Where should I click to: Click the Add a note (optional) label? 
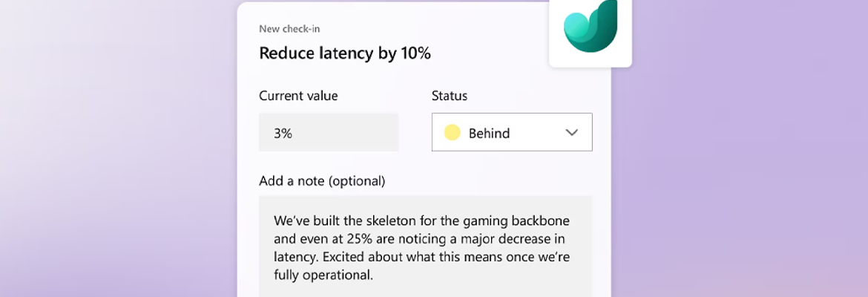pos(322,180)
